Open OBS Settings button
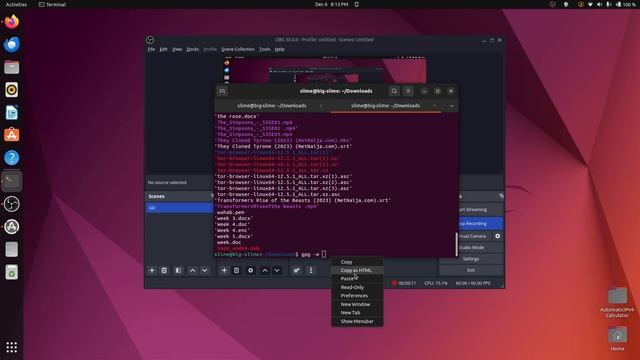Image resolution: width=640 pixels, height=360 pixels. [471, 259]
